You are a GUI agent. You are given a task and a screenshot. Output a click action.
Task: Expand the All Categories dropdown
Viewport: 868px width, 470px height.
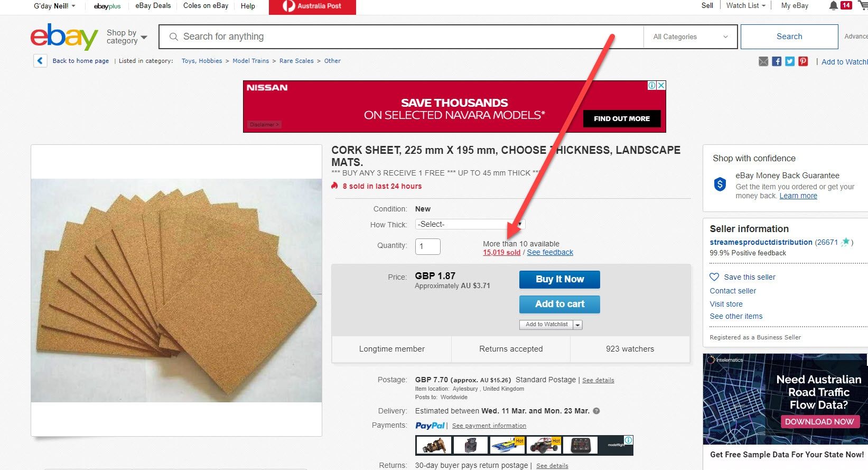coord(690,37)
